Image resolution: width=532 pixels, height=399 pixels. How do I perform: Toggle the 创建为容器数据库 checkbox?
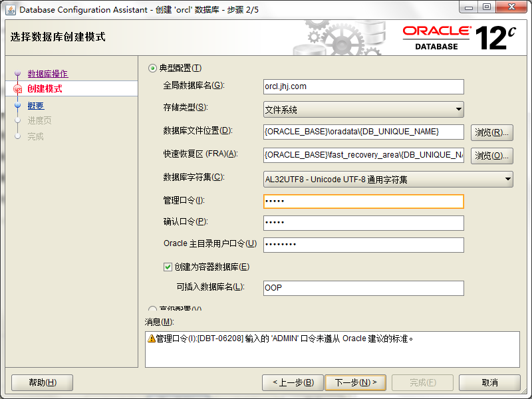pyautogui.click(x=168, y=267)
